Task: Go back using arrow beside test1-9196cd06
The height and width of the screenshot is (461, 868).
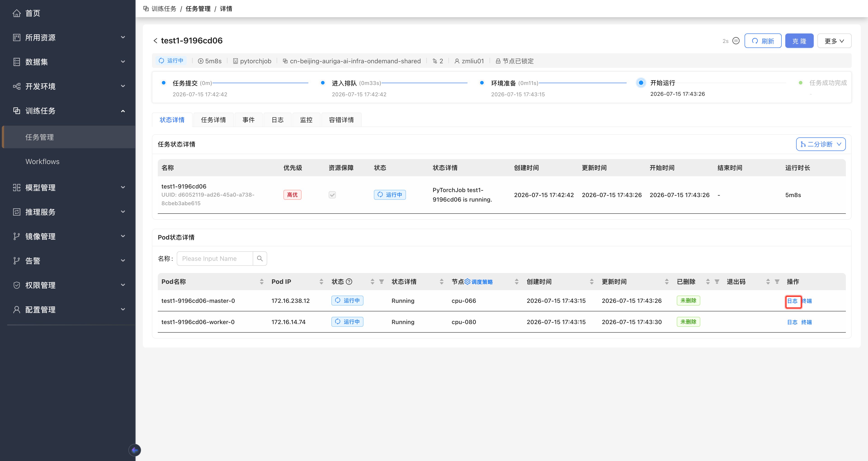Action: coord(155,41)
